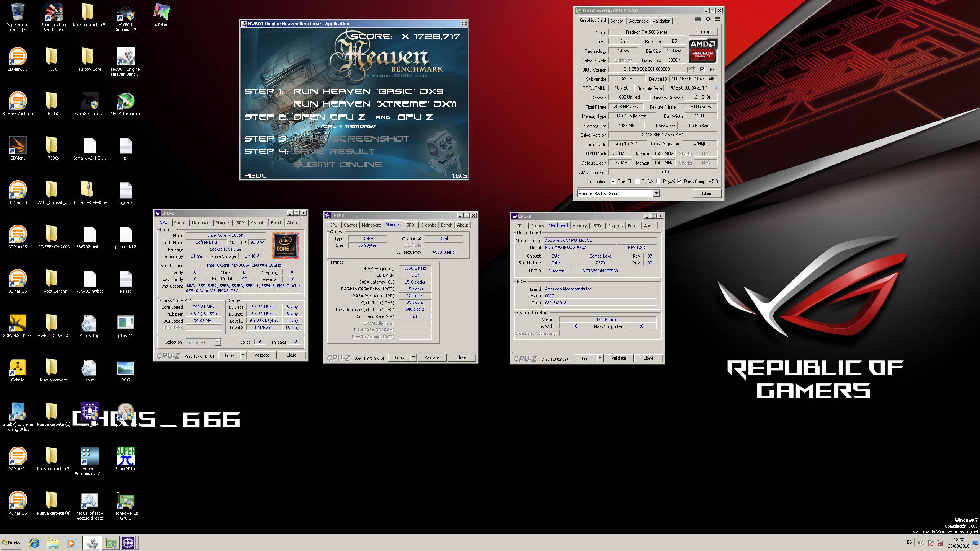Switch to the Sensors tab in GPU-Z

click(x=617, y=21)
